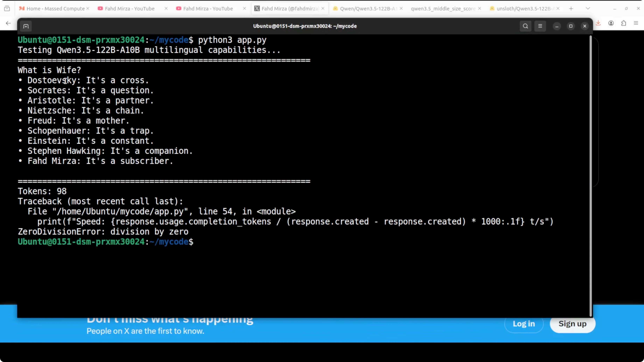The width and height of the screenshot is (644, 362).
Task: Click the browser back arrow
Action: point(8,23)
